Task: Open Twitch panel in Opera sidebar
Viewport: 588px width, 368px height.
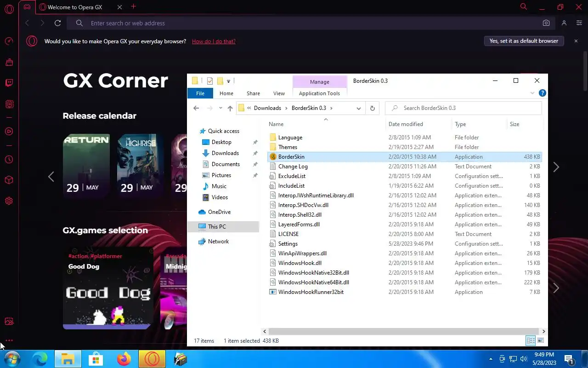Action: (9, 83)
